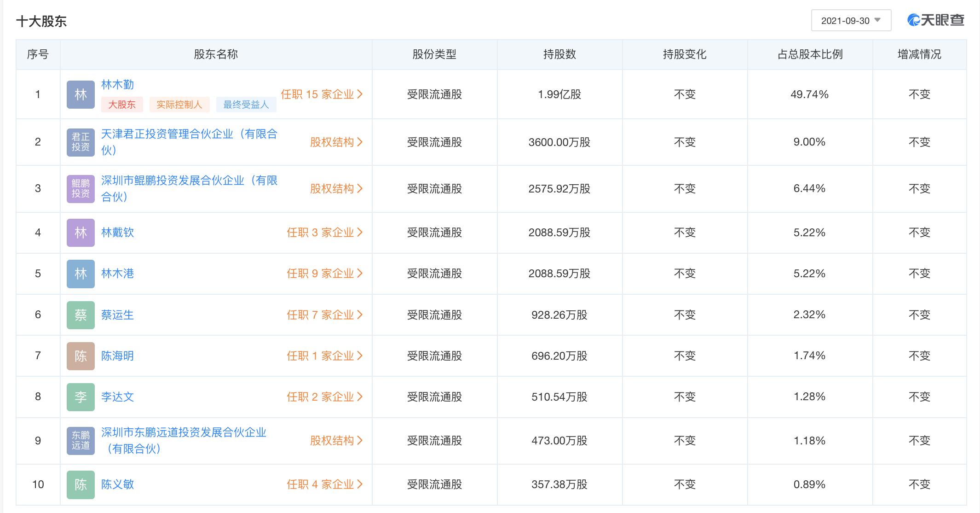Click the 蔡 green avatar icon
980x513 pixels.
[x=81, y=315]
